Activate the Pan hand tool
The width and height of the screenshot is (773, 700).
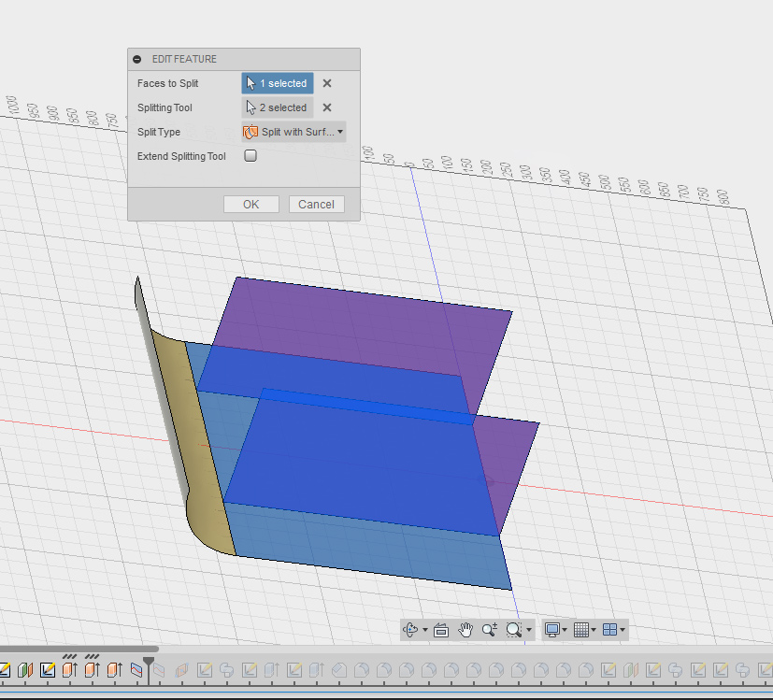tap(465, 630)
